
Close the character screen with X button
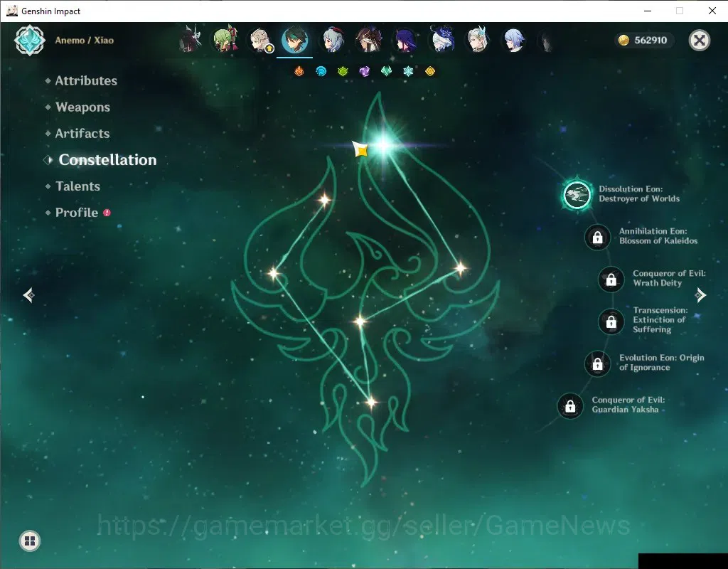[700, 41]
